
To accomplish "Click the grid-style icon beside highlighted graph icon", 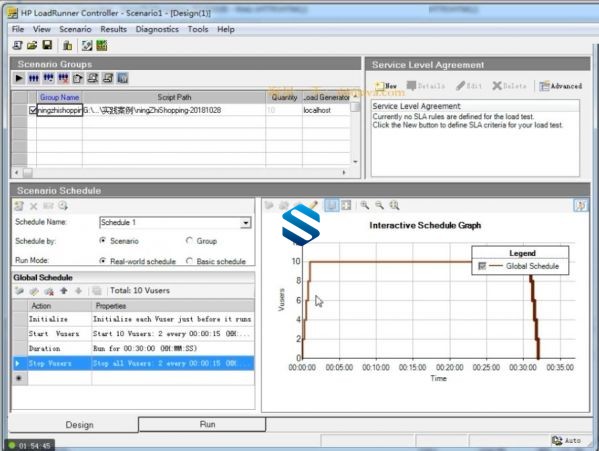I will click(x=346, y=205).
